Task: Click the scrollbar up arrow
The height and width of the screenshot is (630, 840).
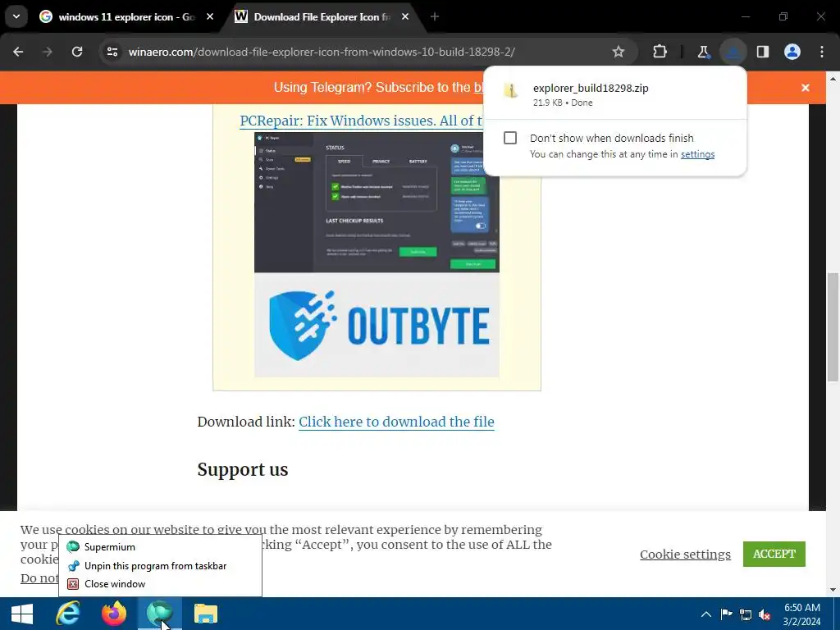Action: 832,79
